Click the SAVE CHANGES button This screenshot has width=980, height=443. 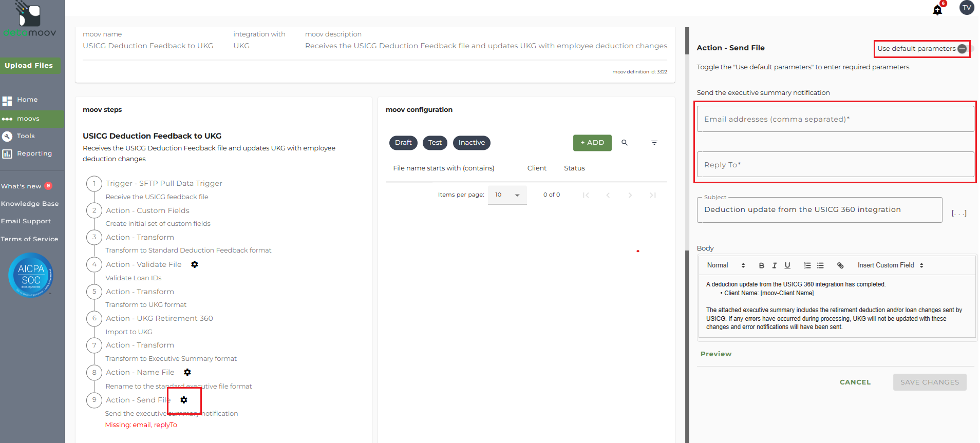[930, 382]
